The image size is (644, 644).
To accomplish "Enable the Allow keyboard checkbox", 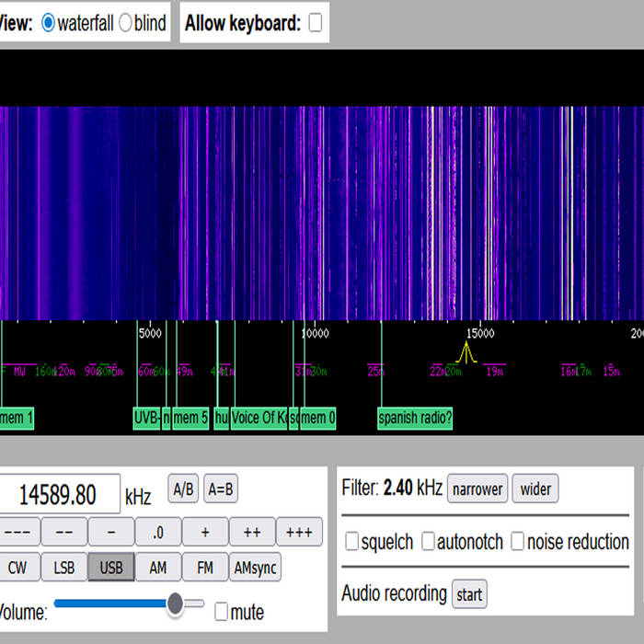I will coord(315,22).
